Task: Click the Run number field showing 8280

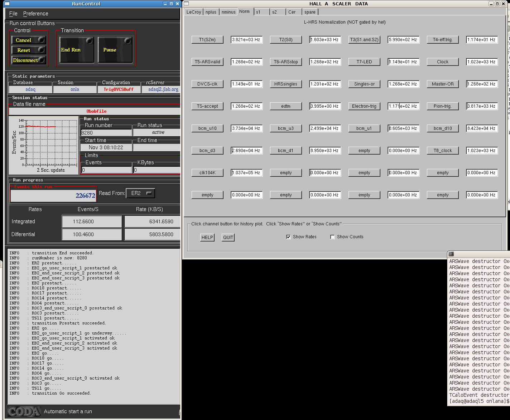Action: (x=106, y=133)
